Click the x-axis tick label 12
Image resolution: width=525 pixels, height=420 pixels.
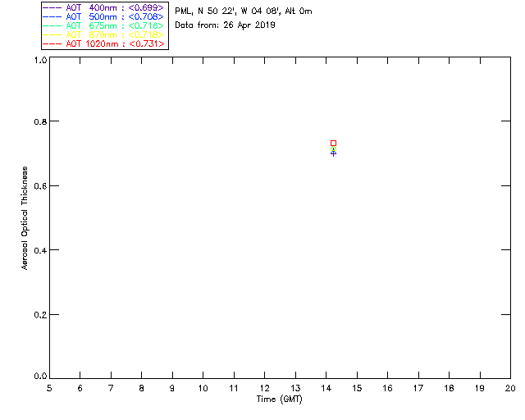[x=264, y=388]
